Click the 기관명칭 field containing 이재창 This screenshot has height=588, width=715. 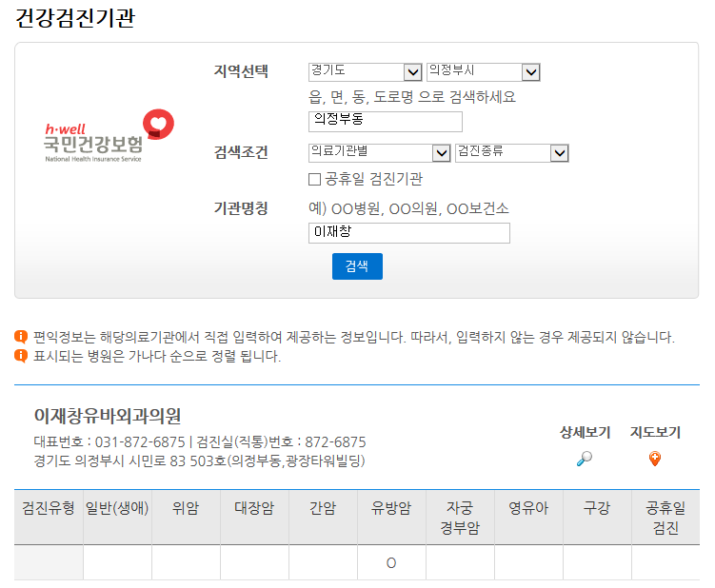click(409, 233)
